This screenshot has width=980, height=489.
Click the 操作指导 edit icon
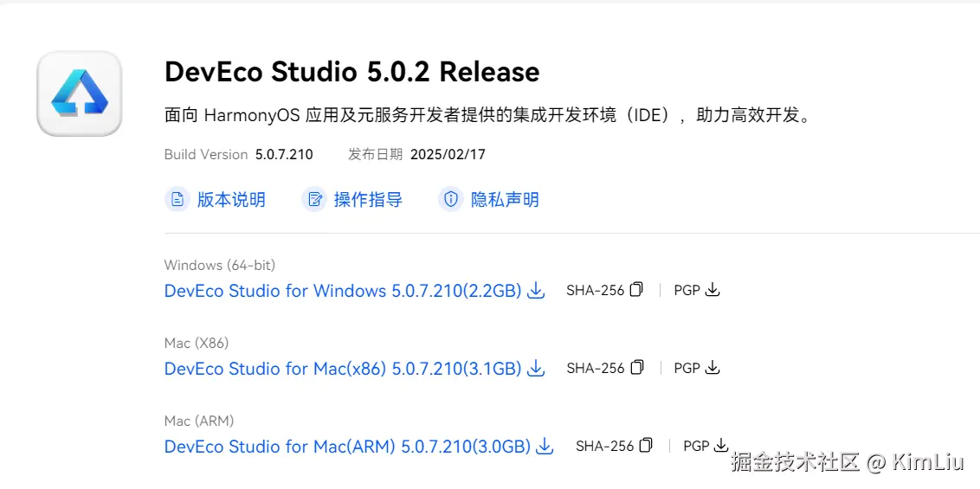(x=314, y=200)
